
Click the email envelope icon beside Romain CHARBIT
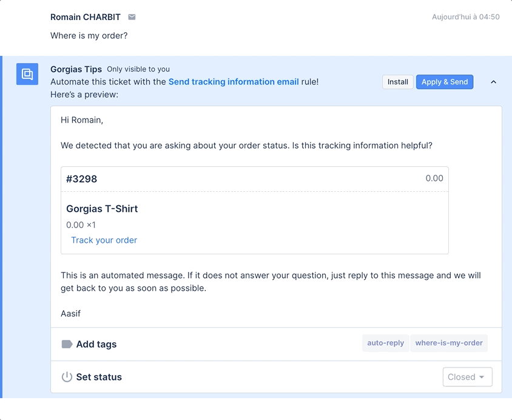tap(132, 17)
